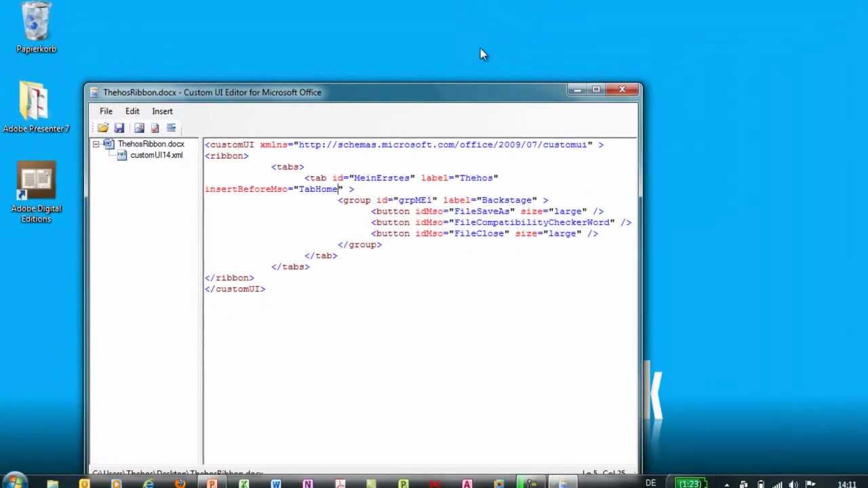Screen dimensions: 868x488
Task: Click the tab id MeinErstes line
Action: click(401, 178)
